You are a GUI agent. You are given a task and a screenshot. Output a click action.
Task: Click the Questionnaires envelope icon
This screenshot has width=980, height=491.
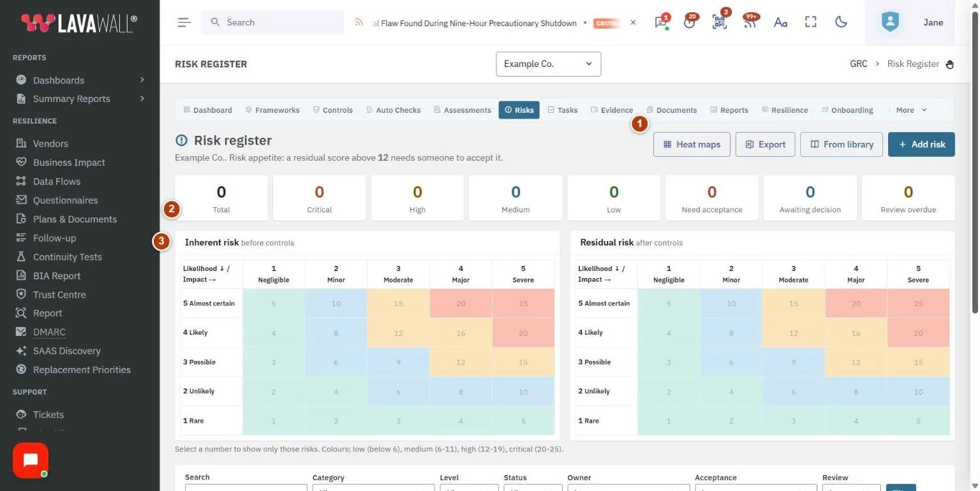tap(21, 200)
